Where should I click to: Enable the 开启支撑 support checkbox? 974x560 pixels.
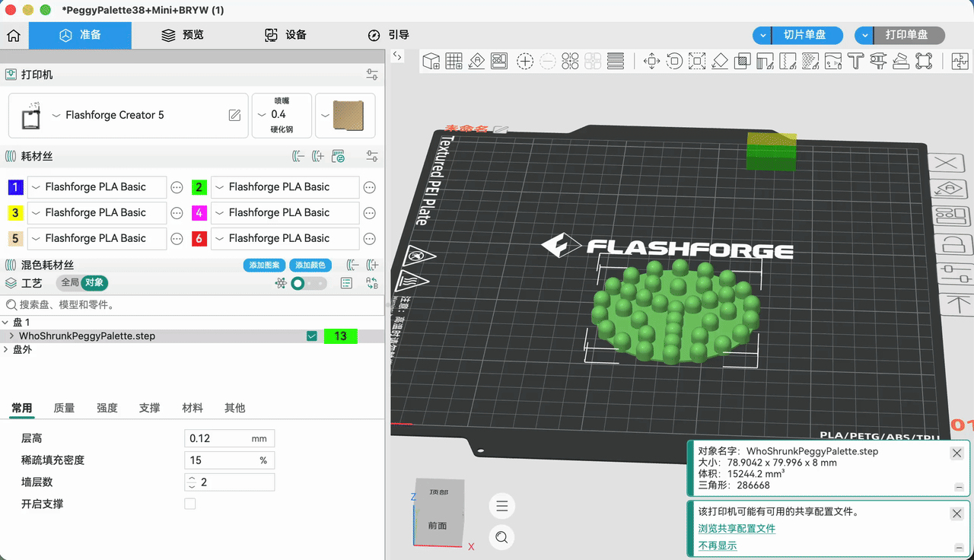[x=190, y=504]
